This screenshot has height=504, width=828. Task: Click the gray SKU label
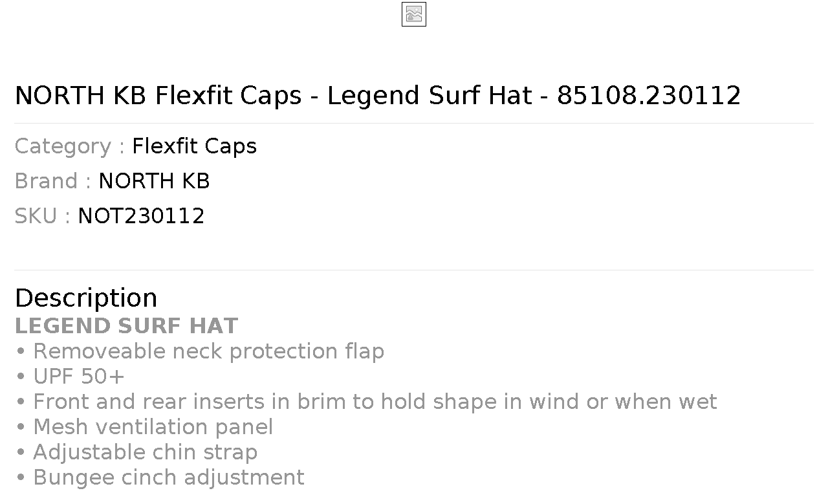tap(43, 216)
